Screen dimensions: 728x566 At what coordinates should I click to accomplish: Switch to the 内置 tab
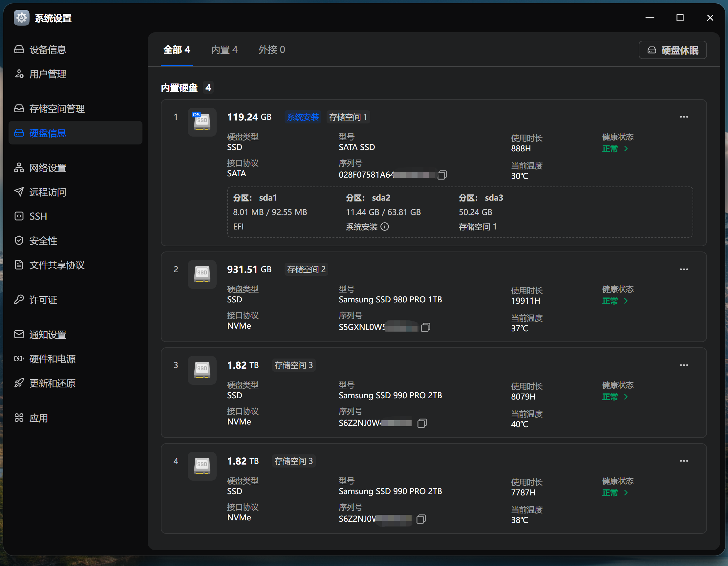pyautogui.click(x=224, y=49)
